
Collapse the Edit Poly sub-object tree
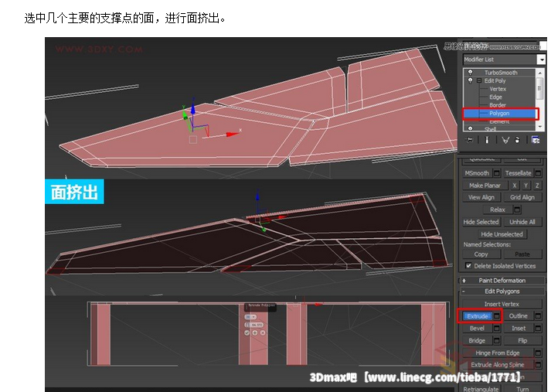(x=479, y=80)
